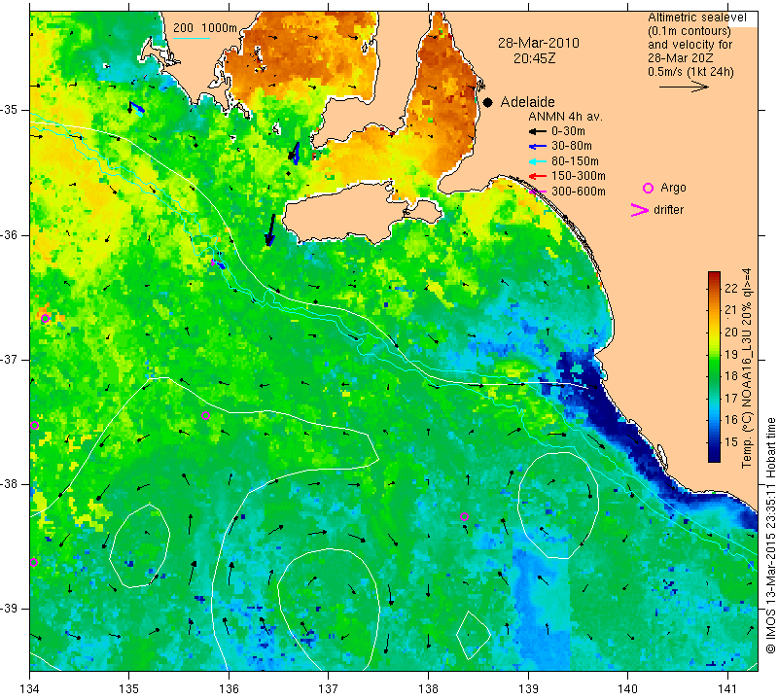Select the black 0-30m legend arrow

tap(537, 131)
